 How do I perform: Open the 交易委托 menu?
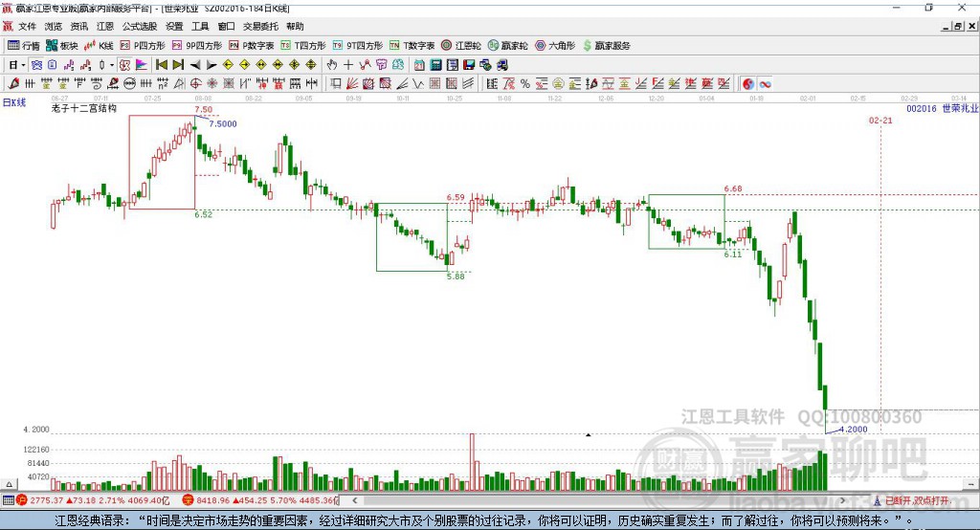(x=260, y=26)
